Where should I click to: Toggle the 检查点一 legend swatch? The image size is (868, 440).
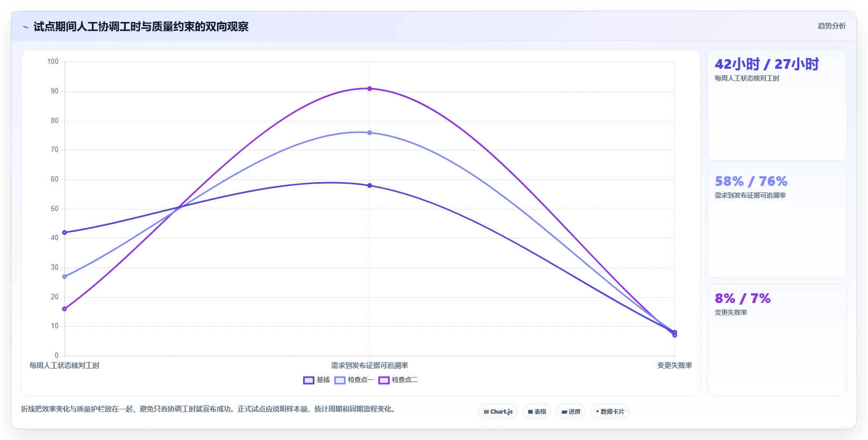coord(340,380)
